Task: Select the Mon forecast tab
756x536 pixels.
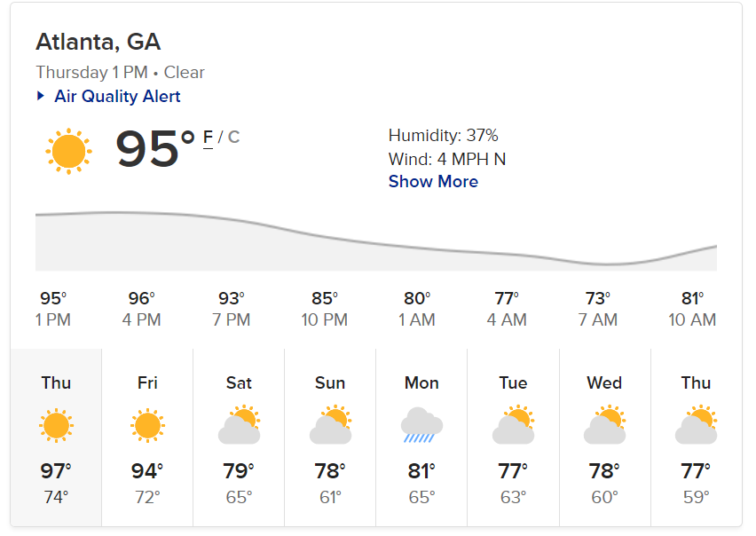Action: 421,437
